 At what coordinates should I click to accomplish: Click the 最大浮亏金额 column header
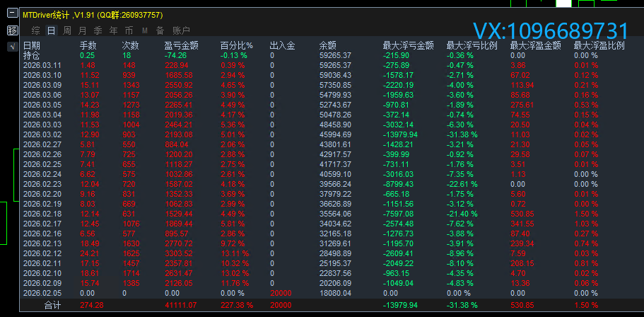408,45
